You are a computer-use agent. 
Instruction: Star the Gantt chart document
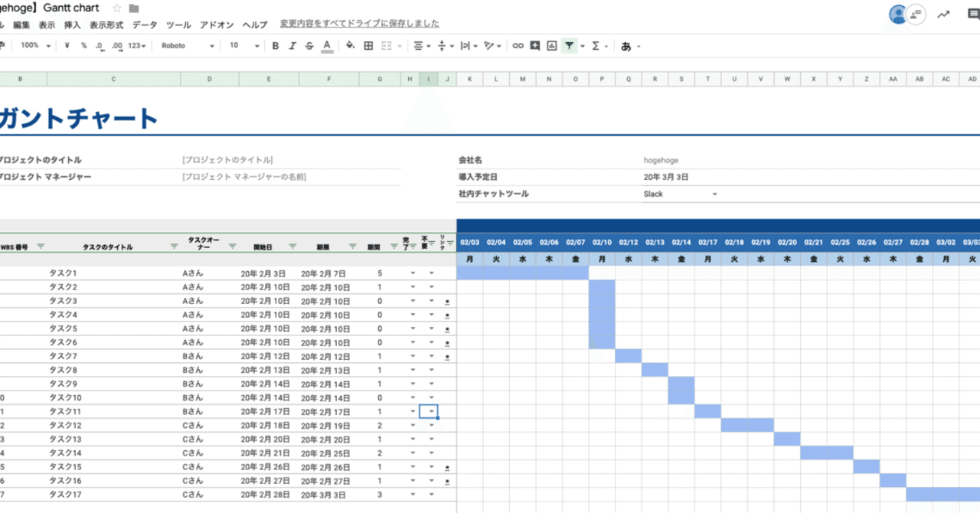117,8
